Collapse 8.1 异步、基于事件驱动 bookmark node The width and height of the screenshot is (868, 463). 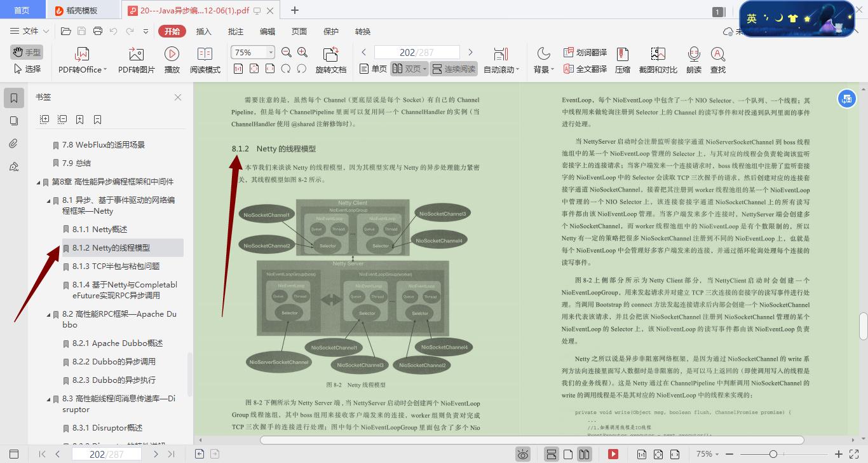coord(49,200)
